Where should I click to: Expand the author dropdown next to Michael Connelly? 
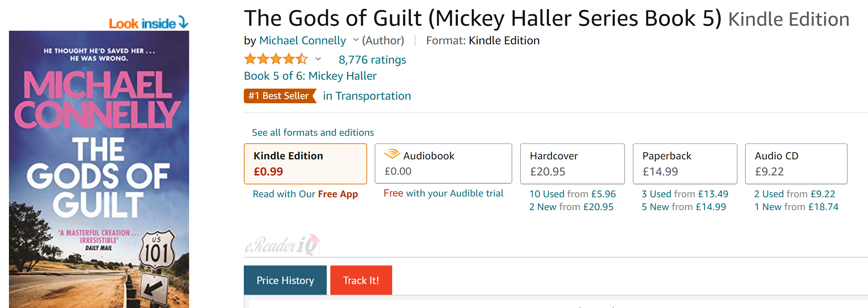356,40
